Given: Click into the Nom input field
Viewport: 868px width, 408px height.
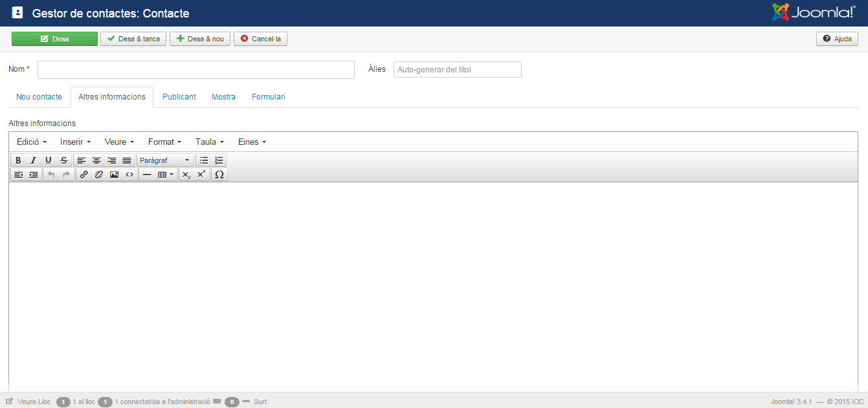Looking at the screenshot, I should pyautogui.click(x=196, y=70).
